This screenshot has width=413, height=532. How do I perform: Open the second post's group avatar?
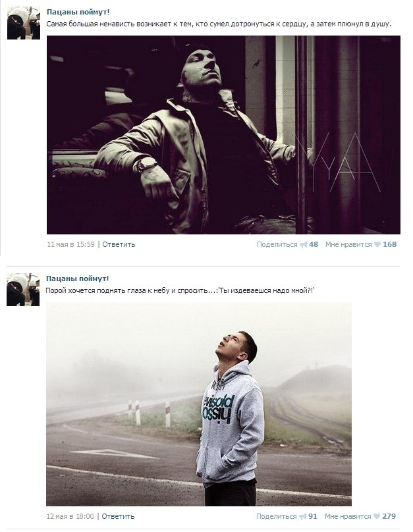tap(23, 290)
